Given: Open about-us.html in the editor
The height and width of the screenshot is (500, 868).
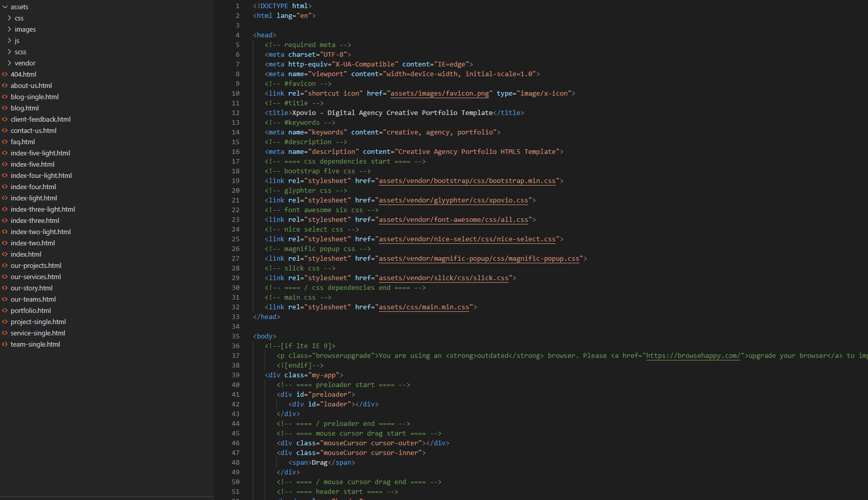Looking at the screenshot, I should [x=31, y=85].
